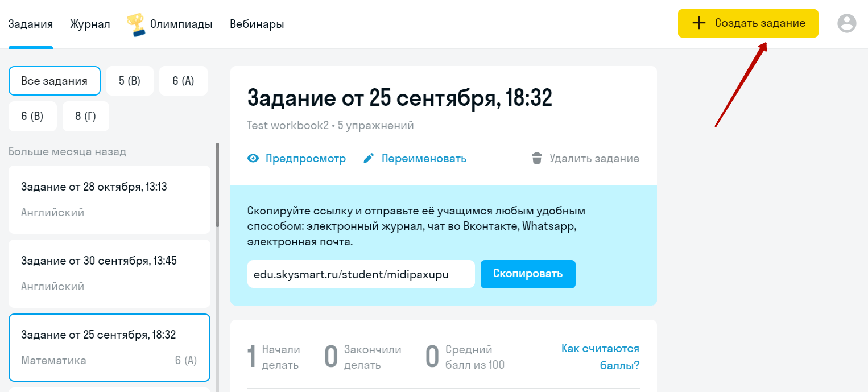Screen dimensions: 868x392
Task: Open the Как считаются баллы link
Action: coord(600,357)
